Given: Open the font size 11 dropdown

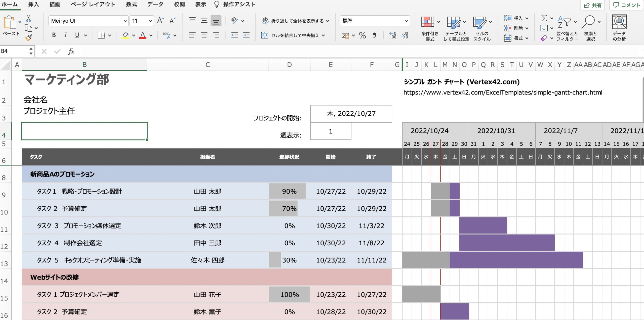Looking at the screenshot, I should click(x=150, y=21).
